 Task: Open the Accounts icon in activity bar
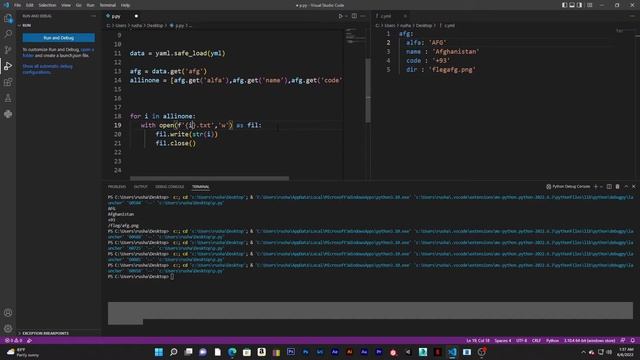coord(8,313)
